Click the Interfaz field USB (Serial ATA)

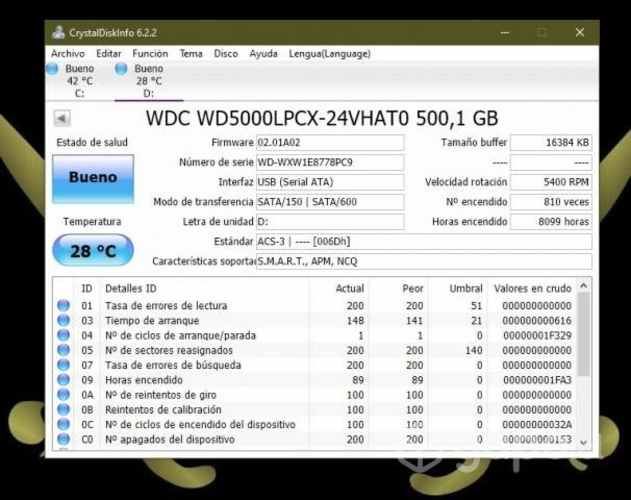330,182
